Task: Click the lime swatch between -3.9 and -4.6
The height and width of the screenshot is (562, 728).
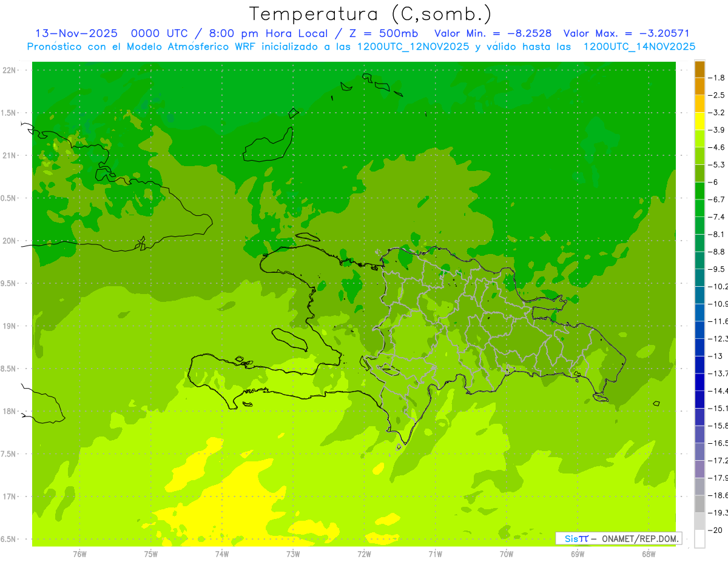Action: click(699, 138)
